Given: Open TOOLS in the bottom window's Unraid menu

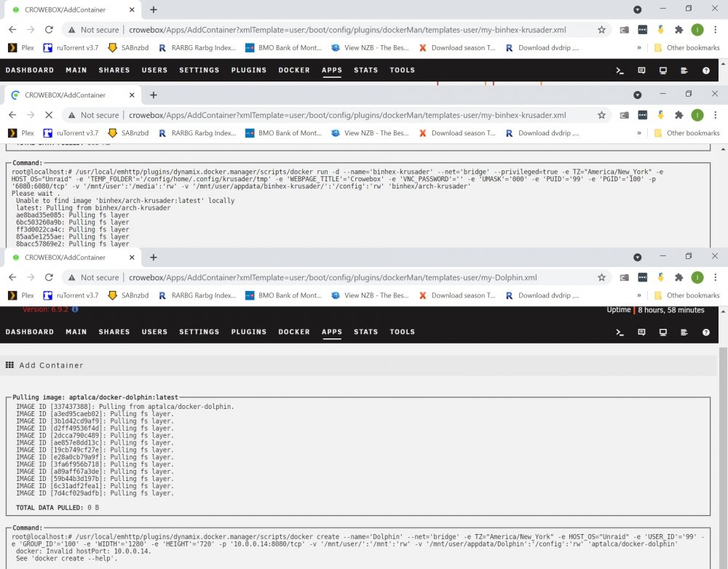Looking at the screenshot, I should pyautogui.click(x=402, y=332).
